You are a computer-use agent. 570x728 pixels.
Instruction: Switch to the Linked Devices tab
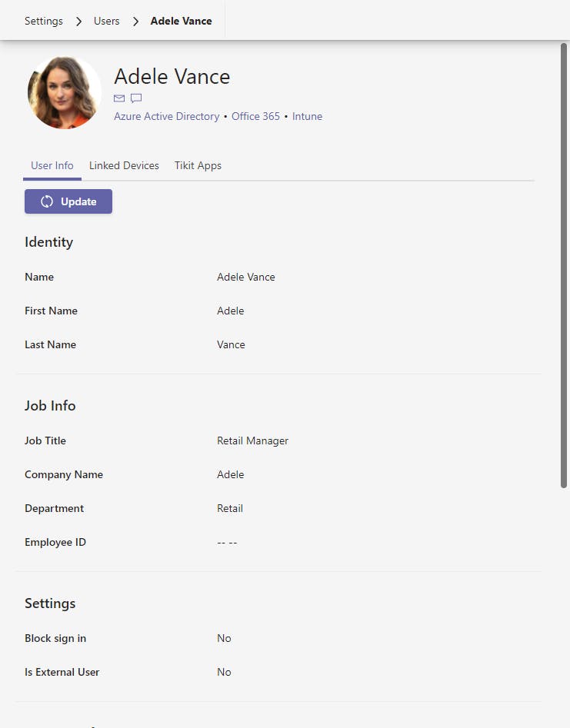124,166
